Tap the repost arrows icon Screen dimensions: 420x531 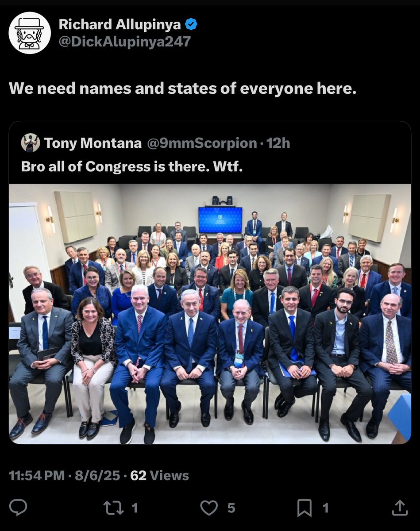click(x=113, y=508)
